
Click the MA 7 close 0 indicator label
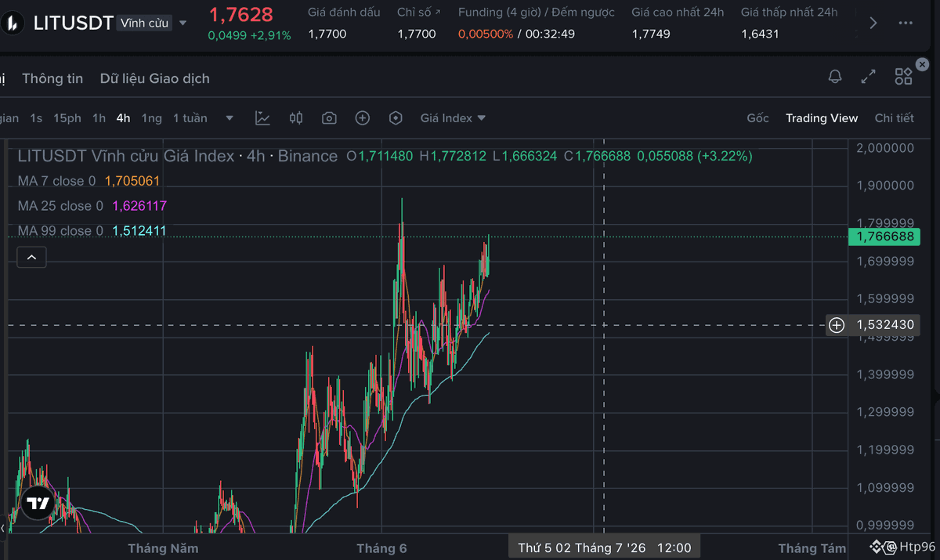56,181
